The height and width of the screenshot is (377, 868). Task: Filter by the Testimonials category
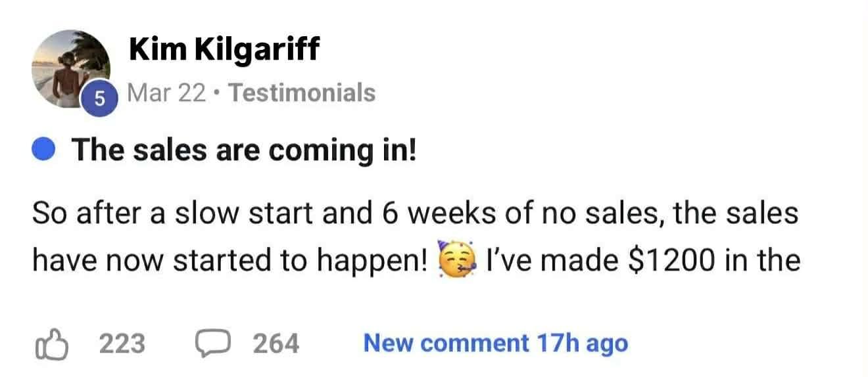click(301, 93)
